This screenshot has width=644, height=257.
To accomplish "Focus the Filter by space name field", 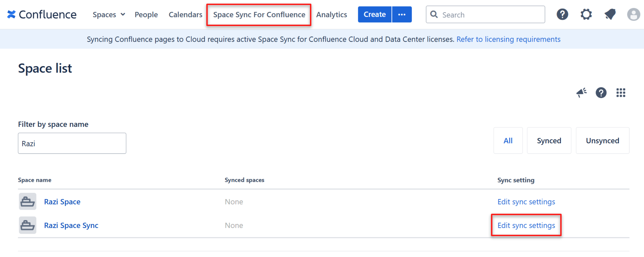I will tap(72, 143).
